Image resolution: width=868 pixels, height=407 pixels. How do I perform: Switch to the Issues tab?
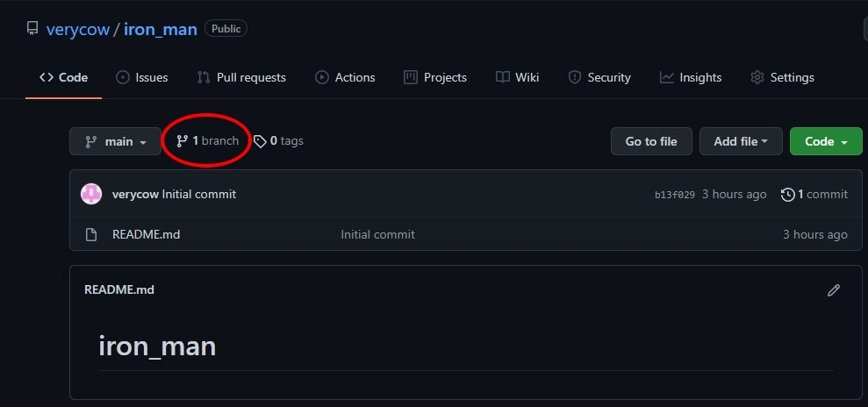141,77
